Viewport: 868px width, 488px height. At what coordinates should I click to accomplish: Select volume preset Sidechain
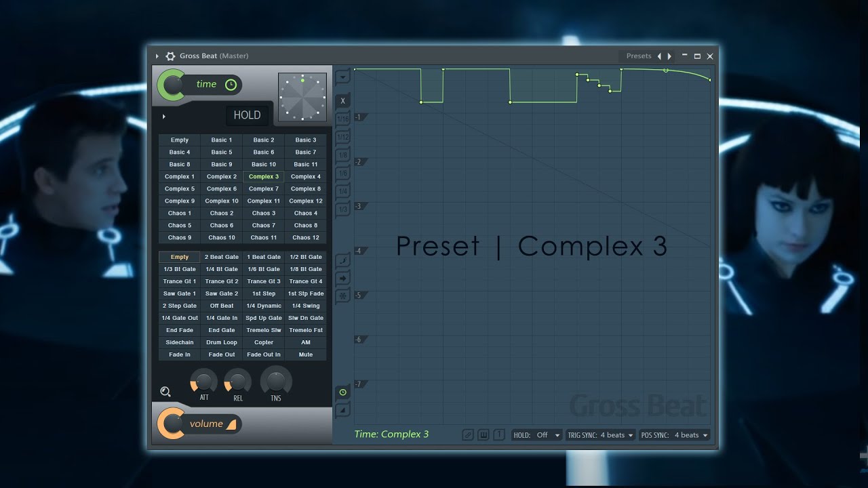coord(180,343)
